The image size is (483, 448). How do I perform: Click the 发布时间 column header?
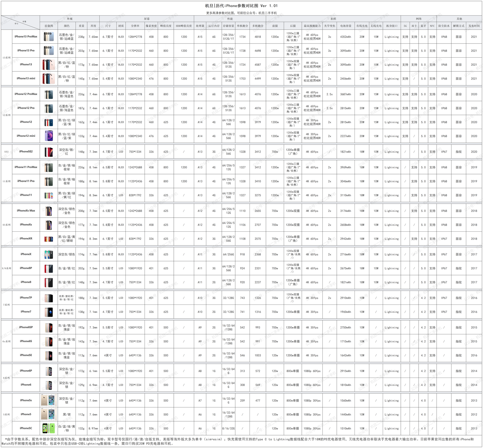tap(474, 26)
